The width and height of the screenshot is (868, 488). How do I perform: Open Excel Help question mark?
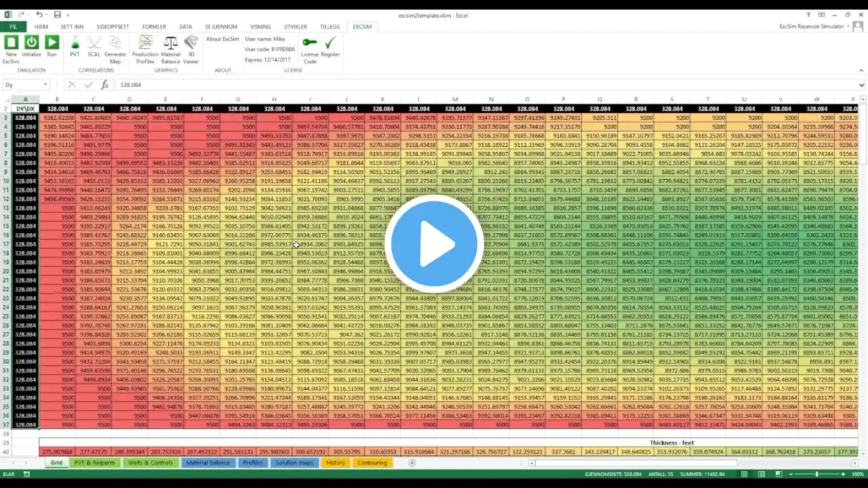pyautogui.click(x=808, y=15)
